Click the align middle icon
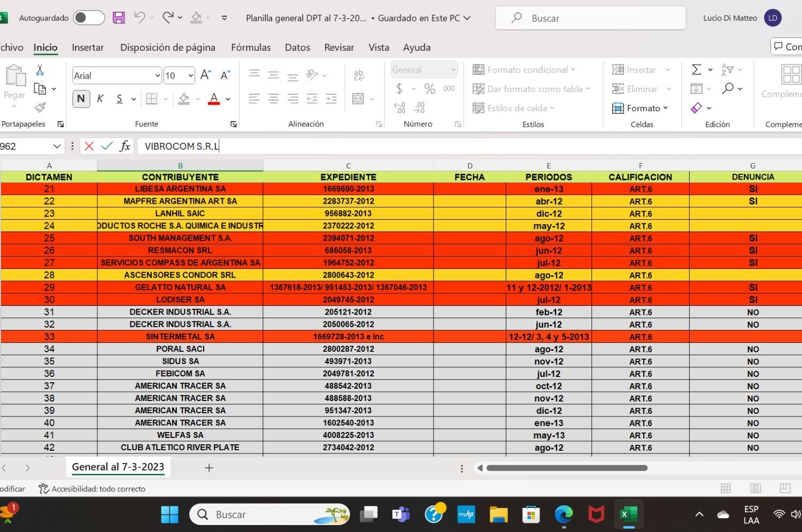The image size is (802, 532). (273, 74)
